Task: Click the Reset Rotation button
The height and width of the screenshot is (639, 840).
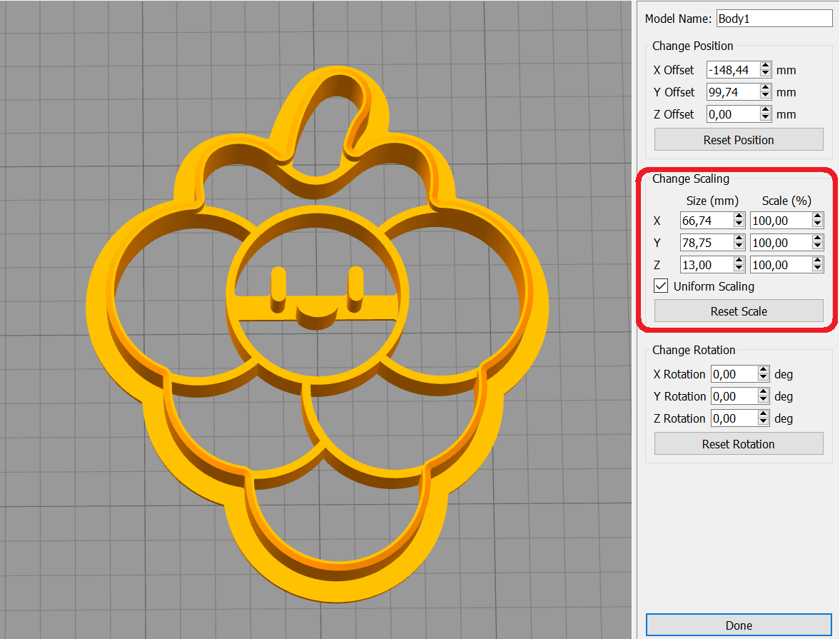Action: pyautogui.click(x=739, y=444)
